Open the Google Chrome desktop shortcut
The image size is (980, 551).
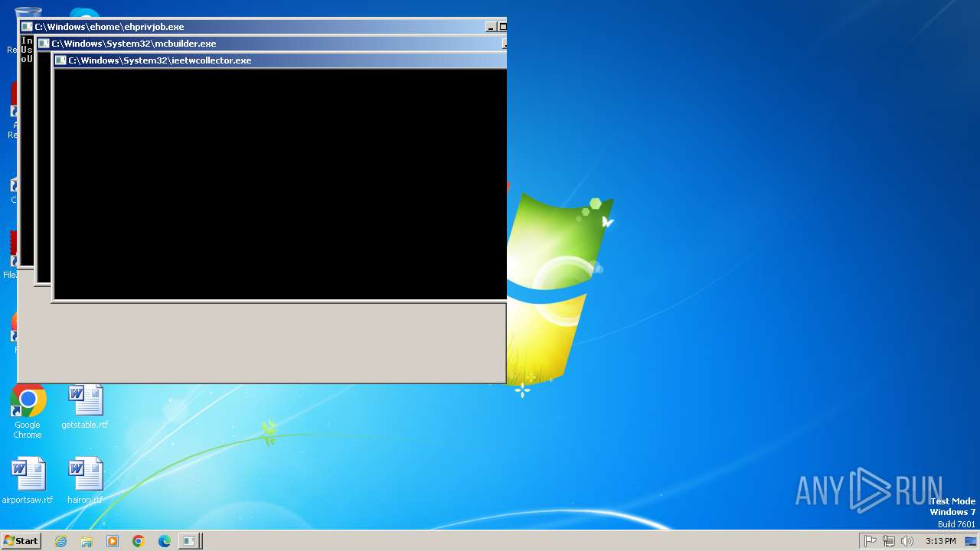pos(28,412)
